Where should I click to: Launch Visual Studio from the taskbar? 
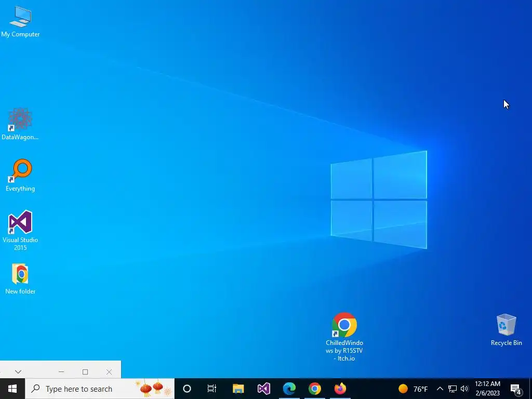pyautogui.click(x=263, y=389)
